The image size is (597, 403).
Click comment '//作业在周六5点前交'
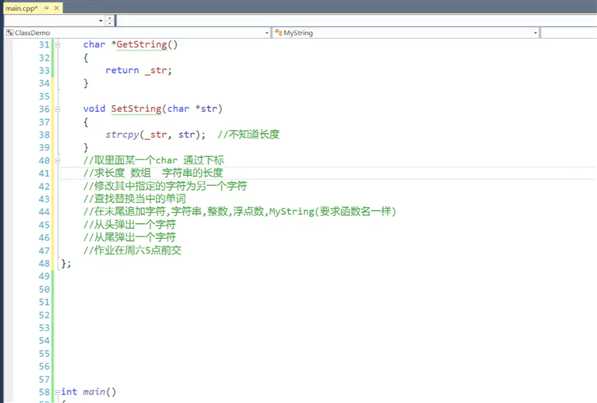(132, 250)
